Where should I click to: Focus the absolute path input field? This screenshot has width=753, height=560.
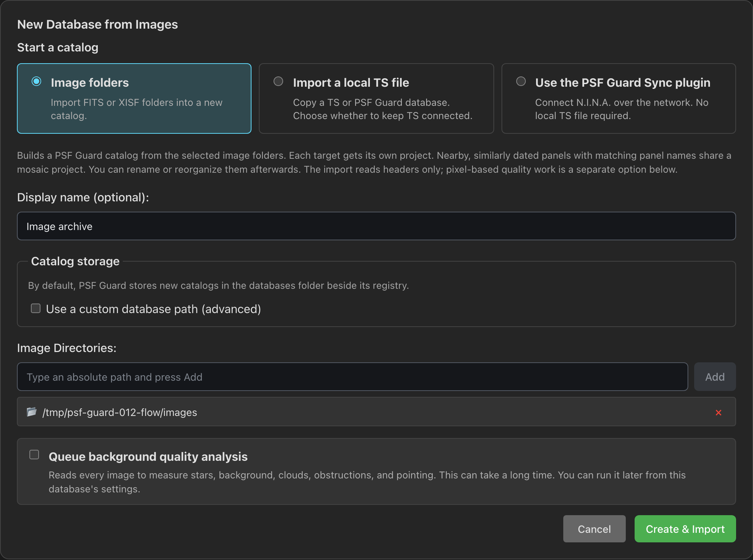click(352, 377)
